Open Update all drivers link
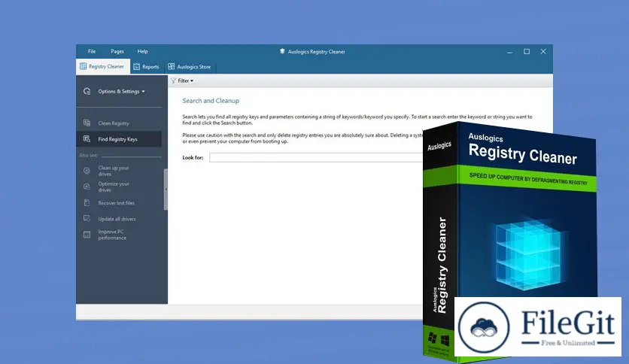Image resolution: width=629 pixels, height=364 pixels. tap(117, 219)
